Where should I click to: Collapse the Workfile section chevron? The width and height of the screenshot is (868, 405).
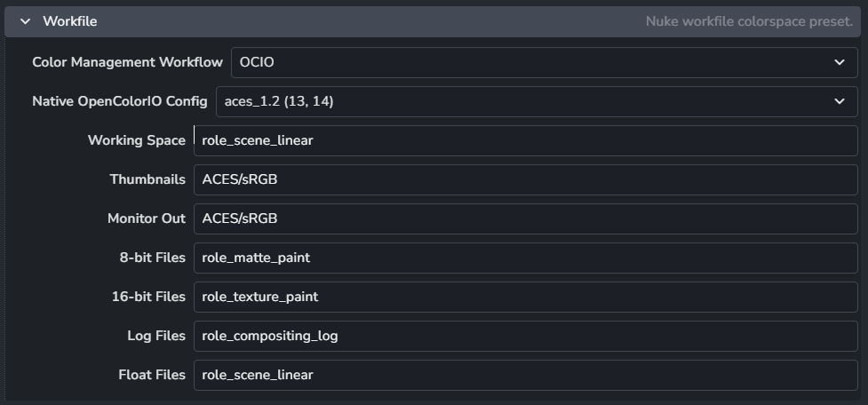point(26,20)
